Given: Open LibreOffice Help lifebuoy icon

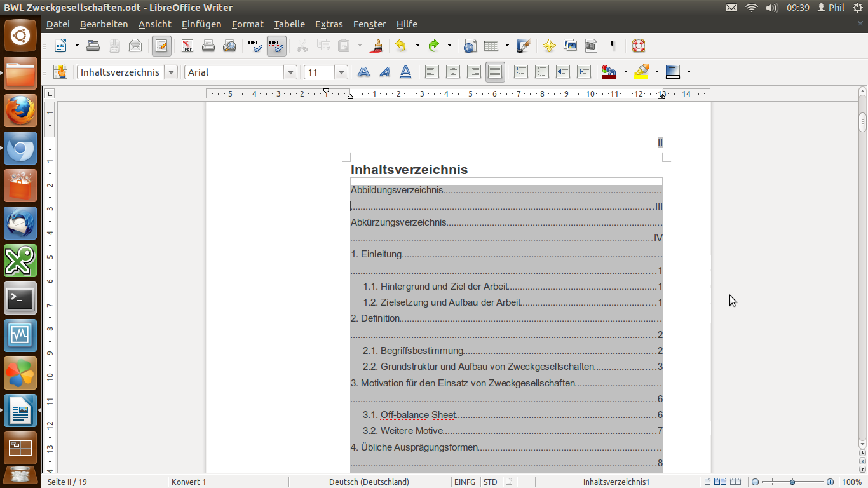Looking at the screenshot, I should point(639,46).
